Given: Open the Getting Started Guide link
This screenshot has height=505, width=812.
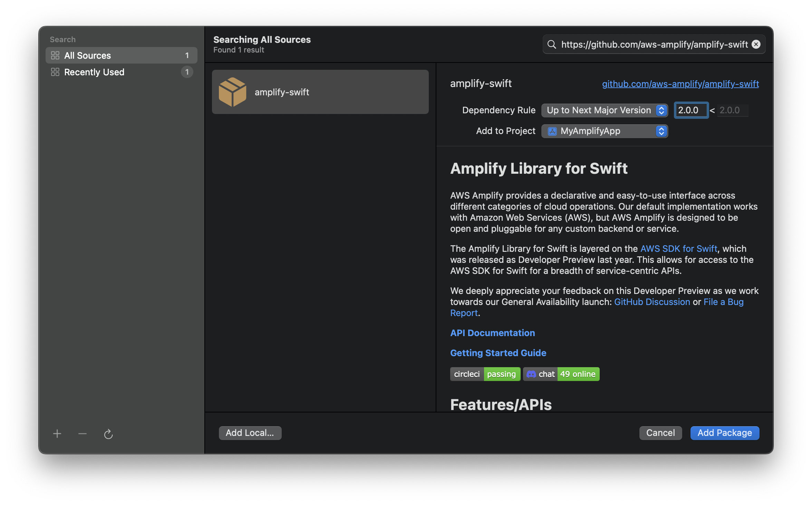Looking at the screenshot, I should click(x=498, y=353).
